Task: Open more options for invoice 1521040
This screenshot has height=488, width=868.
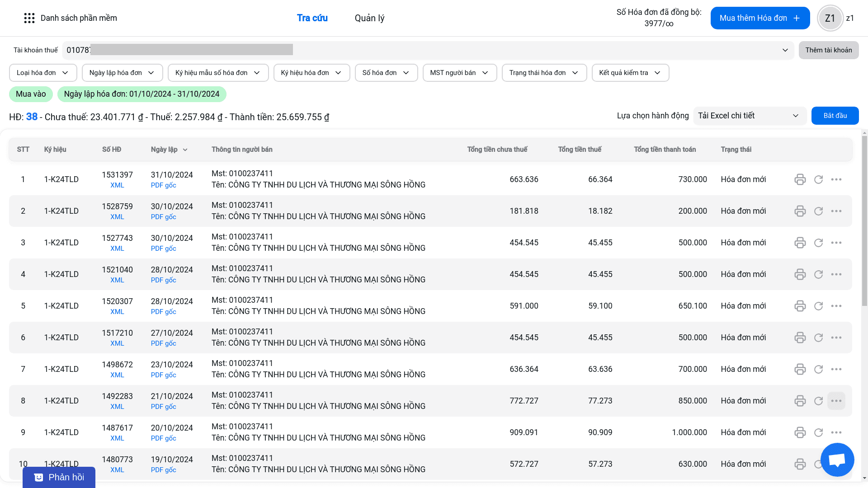Action: (x=836, y=274)
